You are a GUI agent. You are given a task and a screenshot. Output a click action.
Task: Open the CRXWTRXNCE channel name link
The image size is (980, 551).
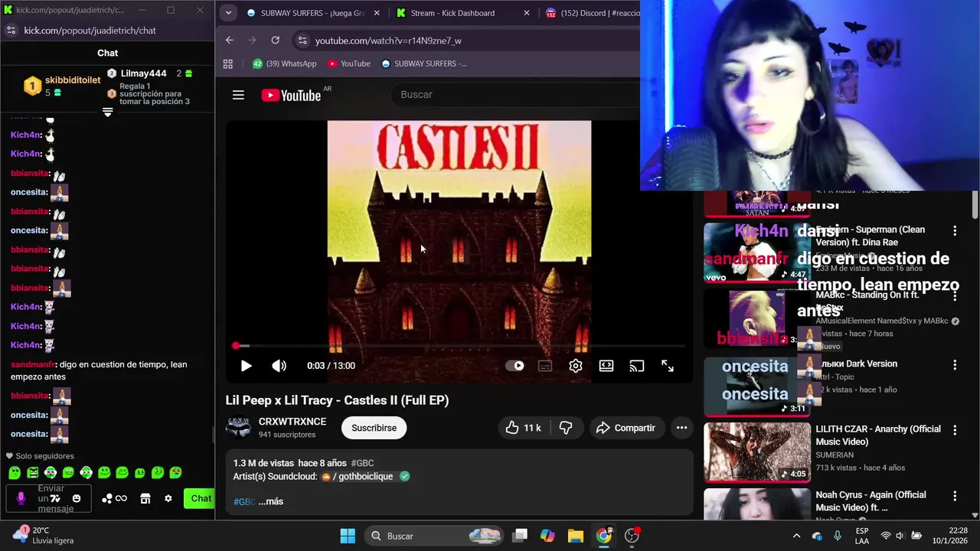click(x=292, y=422)
